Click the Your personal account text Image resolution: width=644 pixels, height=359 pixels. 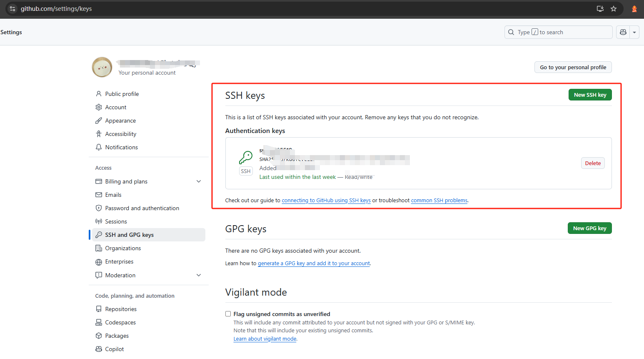click(147, 73)
